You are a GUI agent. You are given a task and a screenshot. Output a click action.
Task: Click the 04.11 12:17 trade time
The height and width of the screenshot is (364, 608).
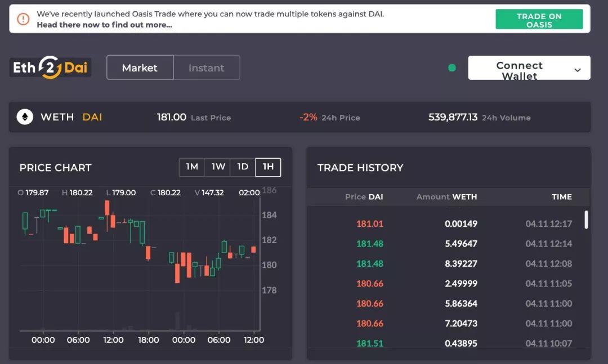(549, 224)
